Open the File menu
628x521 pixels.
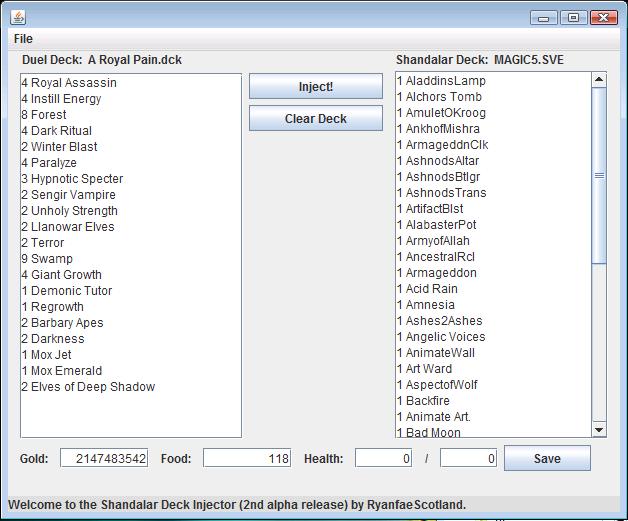pos(23,39)
